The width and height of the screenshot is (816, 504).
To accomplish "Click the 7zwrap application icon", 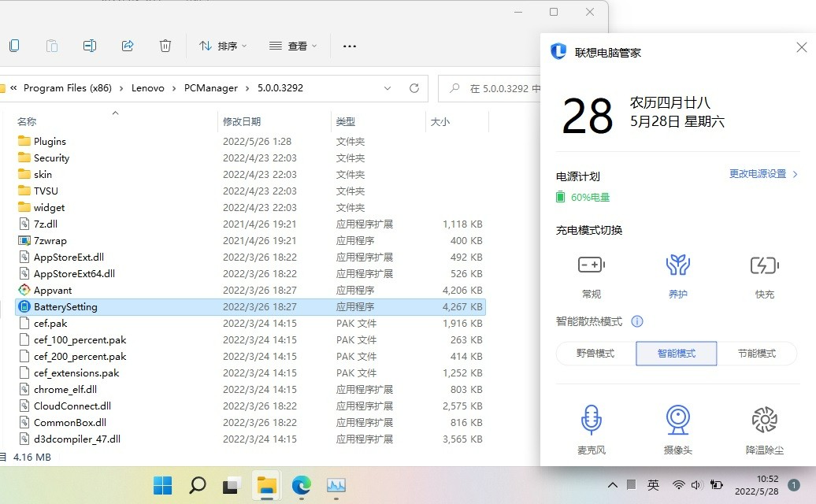I will [x=24, y=240].
